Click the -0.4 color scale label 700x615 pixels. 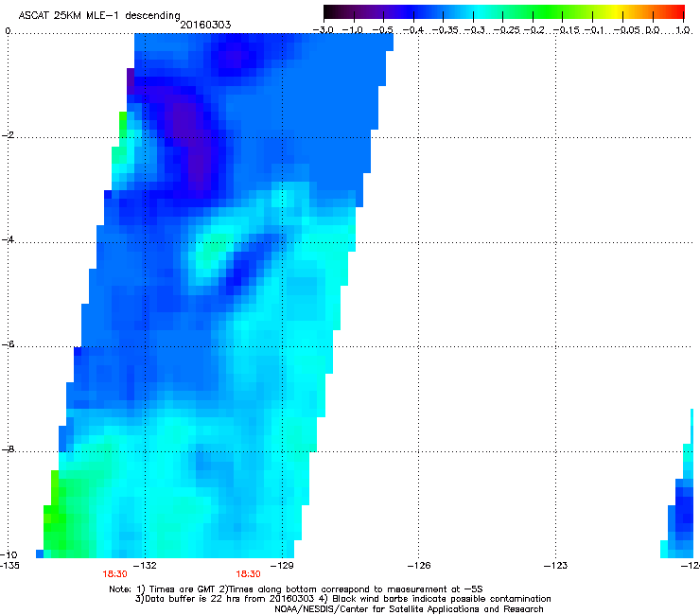pos(413,30)
